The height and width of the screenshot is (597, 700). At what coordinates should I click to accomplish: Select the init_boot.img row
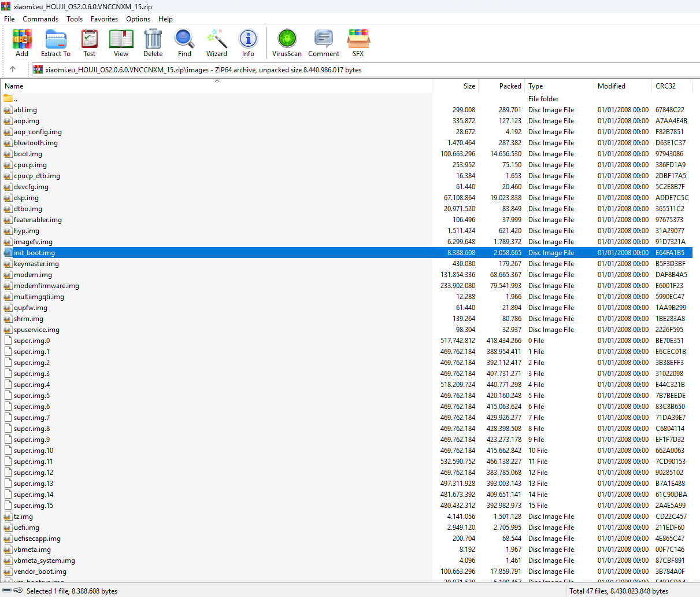coord(347,253)
